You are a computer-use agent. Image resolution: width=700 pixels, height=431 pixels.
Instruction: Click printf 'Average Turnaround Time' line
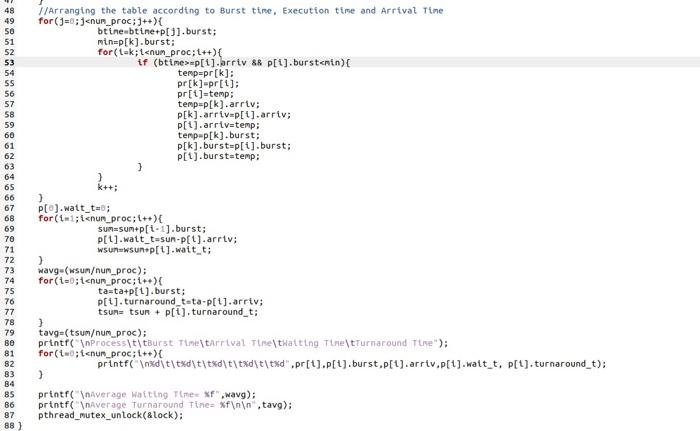(x=165, y=405)
